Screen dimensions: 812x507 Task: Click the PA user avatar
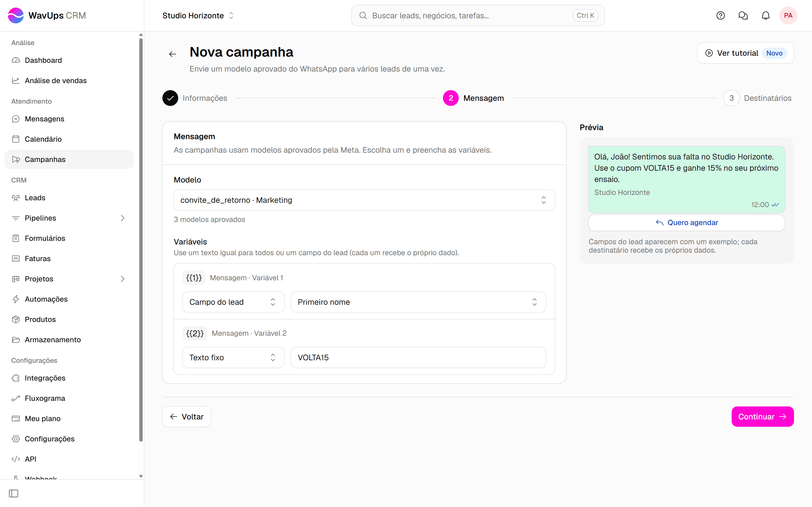tap(788, 15)
